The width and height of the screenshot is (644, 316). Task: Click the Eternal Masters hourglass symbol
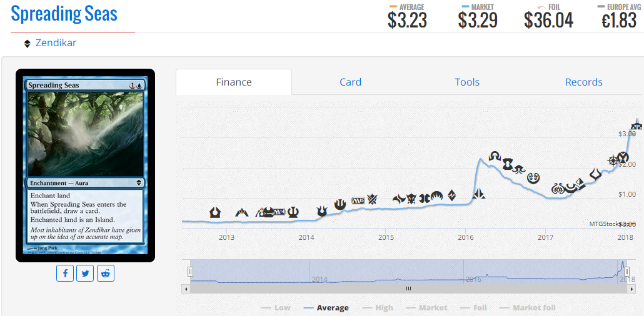509,164
